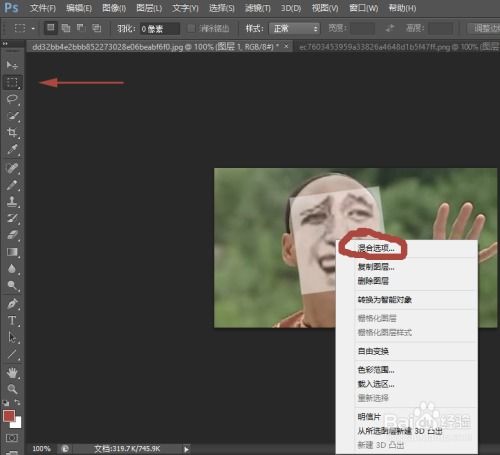Screen dimensions: 500x455
Task: Select the Crop tool
Action: (12, 132)
